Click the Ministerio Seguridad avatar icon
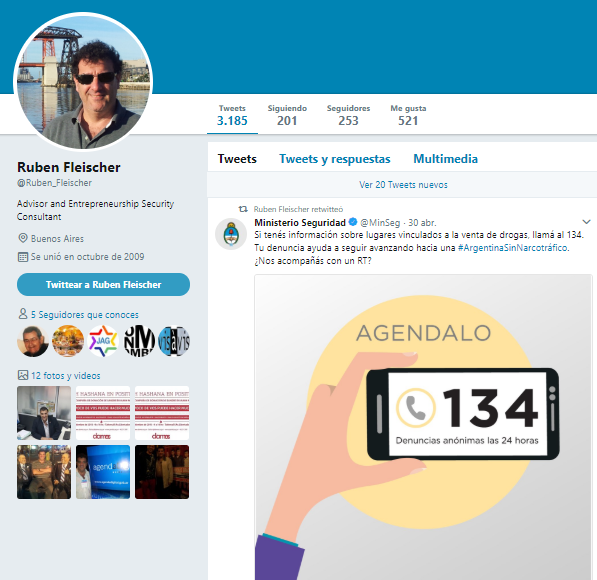The image size is (597, 580). coord(231,234)
